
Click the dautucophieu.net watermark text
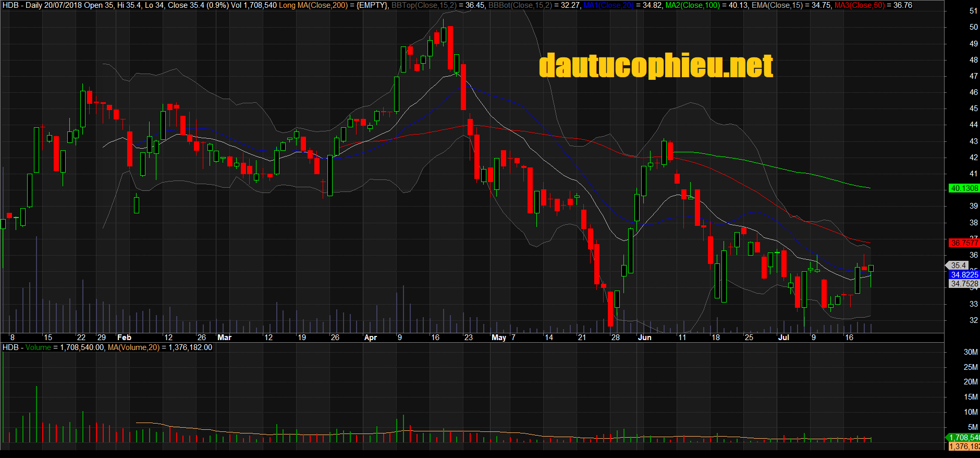[x=656, y=66]
